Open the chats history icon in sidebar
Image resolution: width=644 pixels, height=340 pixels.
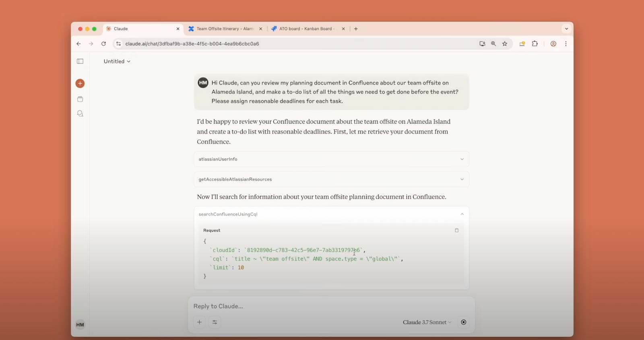[x=80, y=113]
